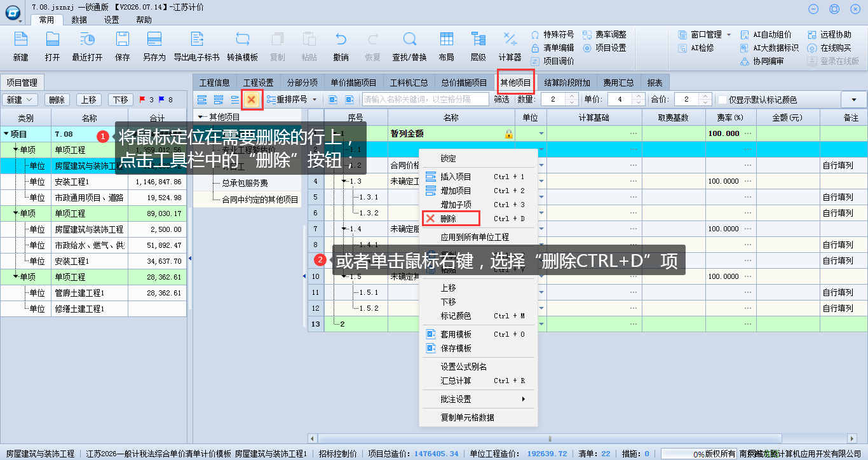Open 项目设置 from the ribbon
The image size is (868, 460).
click(604, 48)
